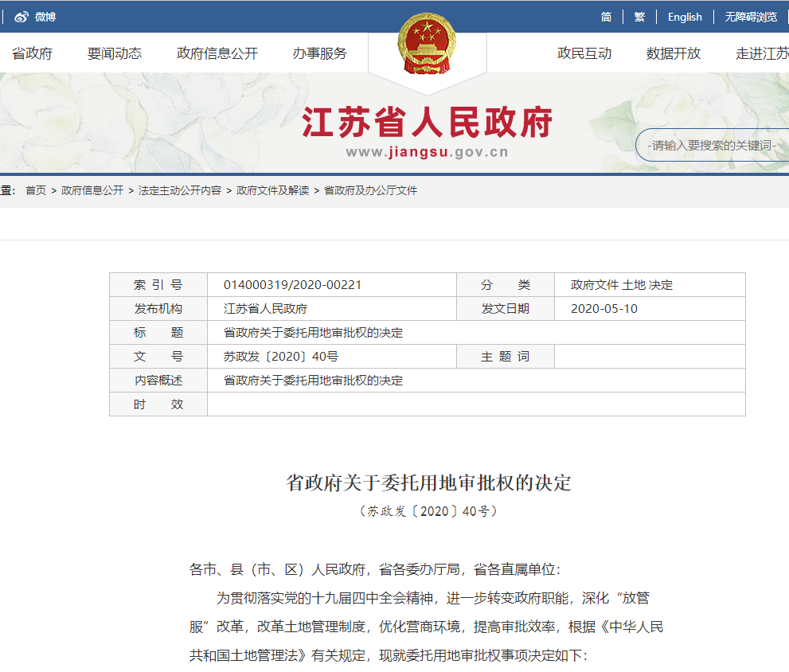Viewport: 789px width, 672px height.
Task: Open the 要闻动态 menu item
Action: pos(115,53)
